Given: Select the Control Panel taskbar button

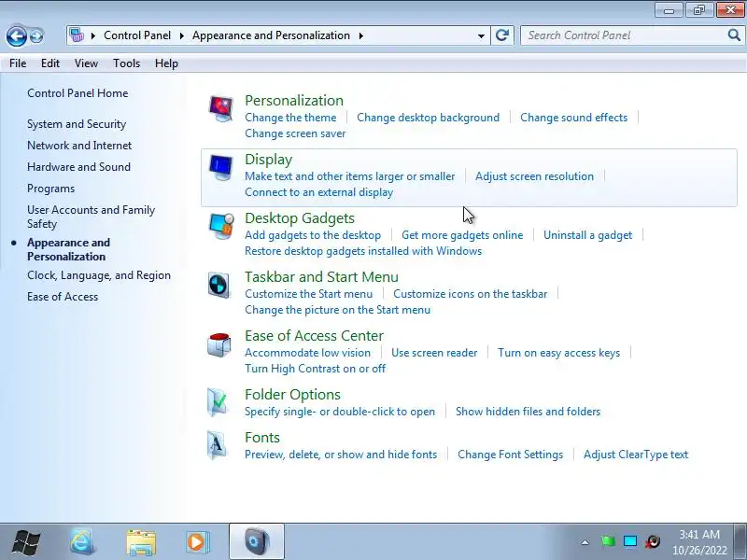Looking at the screenshot, I should pos(257,541).
